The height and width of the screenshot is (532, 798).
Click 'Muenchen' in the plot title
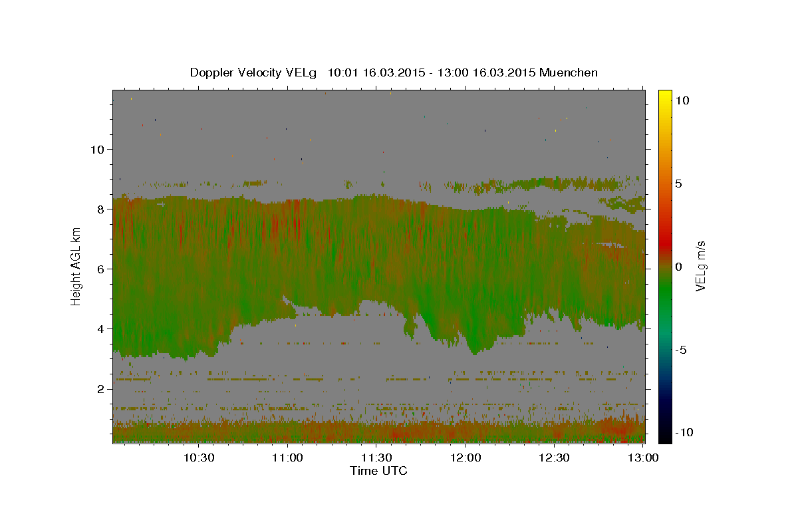pyautogui.click(x=569, y=72)
